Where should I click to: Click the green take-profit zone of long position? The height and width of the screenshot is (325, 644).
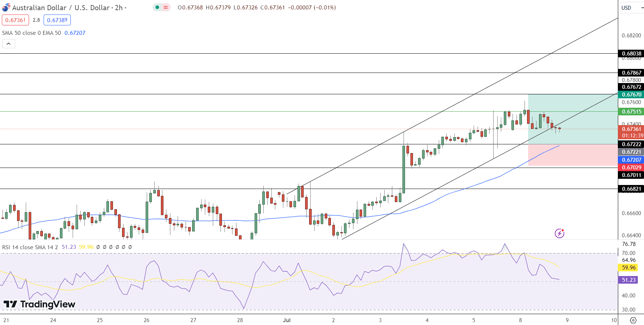pyautogui.click(x=573, y=119)
